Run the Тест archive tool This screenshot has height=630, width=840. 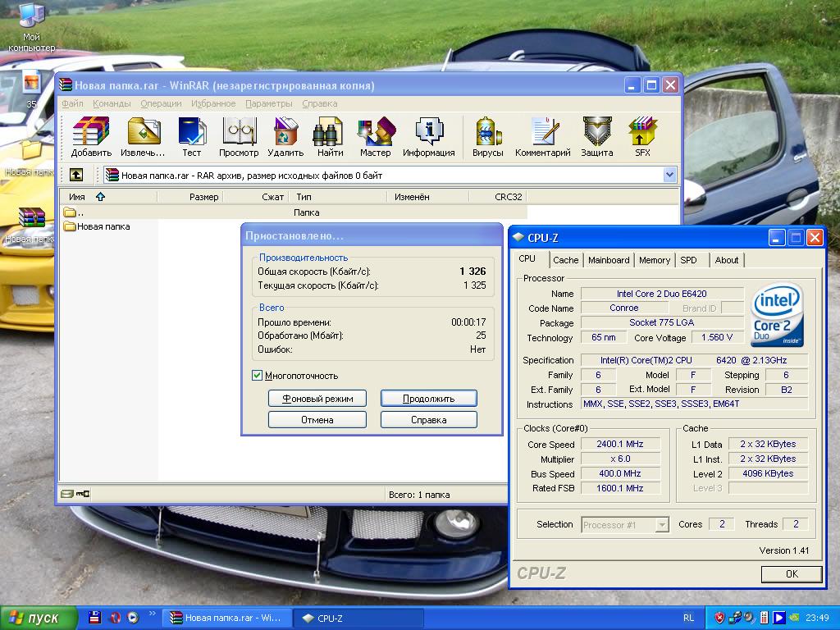pos(191,137)
